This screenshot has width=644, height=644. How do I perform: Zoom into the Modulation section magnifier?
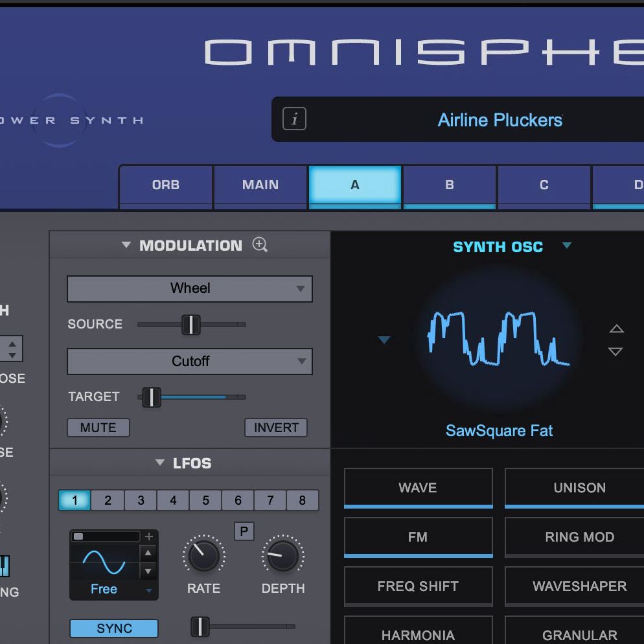coord(260,244)
